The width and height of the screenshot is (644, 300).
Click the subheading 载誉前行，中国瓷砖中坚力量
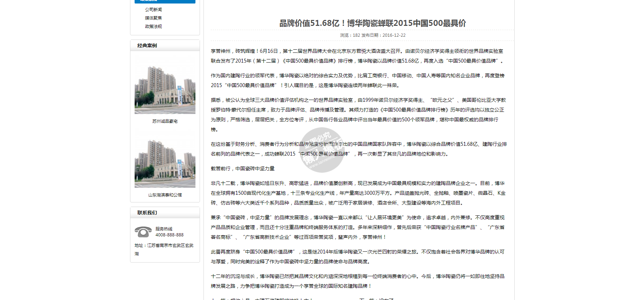tap(243, 169)
